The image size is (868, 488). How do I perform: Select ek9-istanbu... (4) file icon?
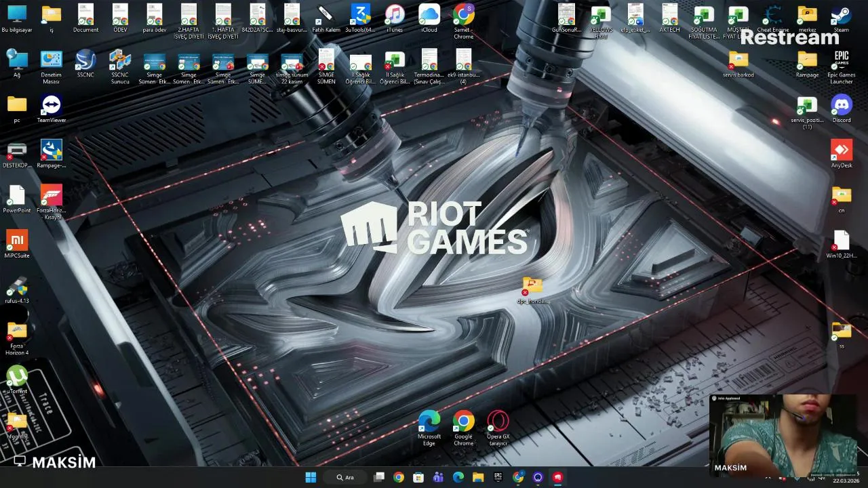[x=464, y=67]
